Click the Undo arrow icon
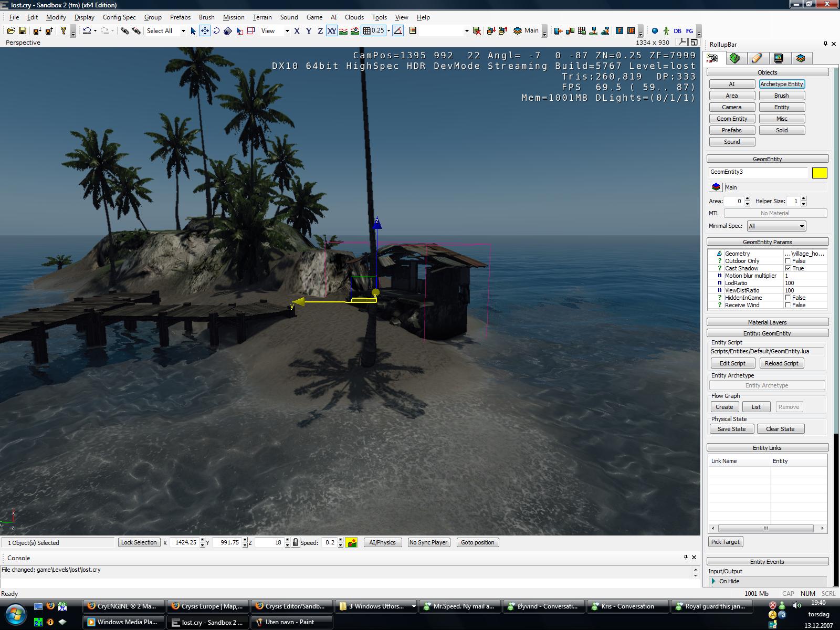Viewport: 840px width, 630px height. pyautogui.click(x=87, y=31)
